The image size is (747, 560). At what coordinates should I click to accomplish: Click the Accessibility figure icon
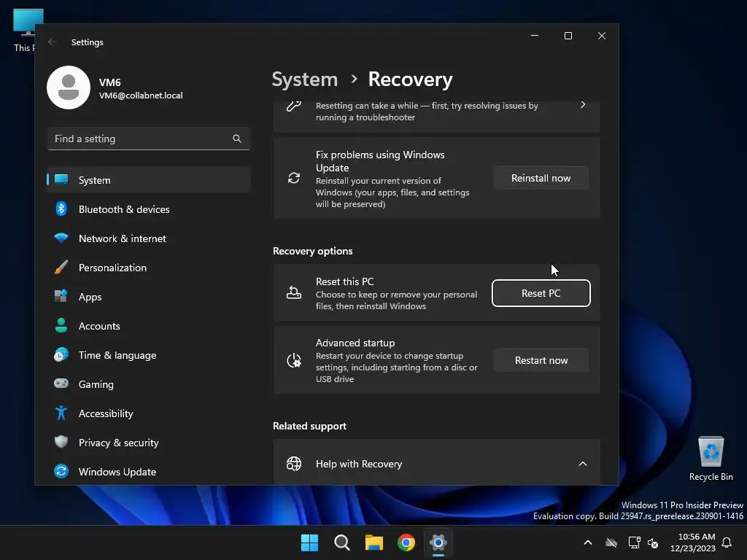click(x=61, y=413)
